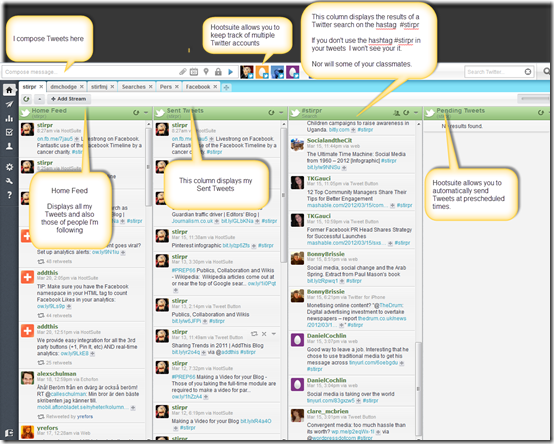Toggle the purple egg account avatar
This screenshot has height=444, width=554.
click(293, 72)
